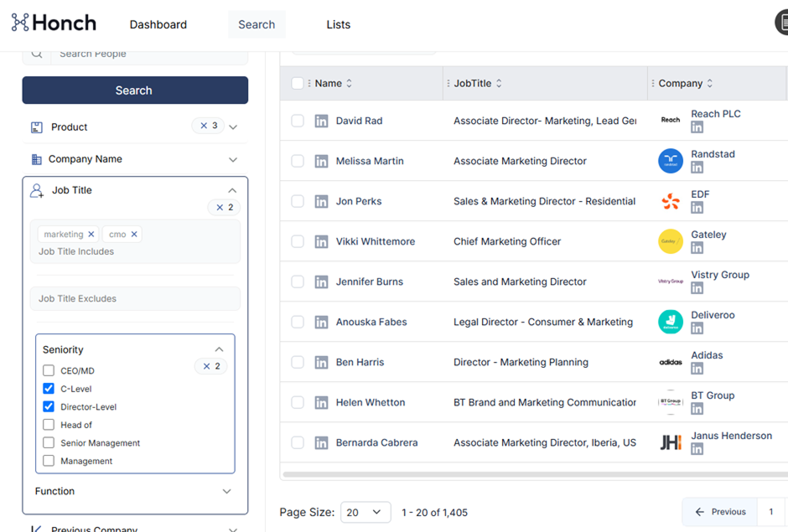Screen dimensions: 788x532
Task: Open EDF company LinkedIn icon
Action: point(697,208)
